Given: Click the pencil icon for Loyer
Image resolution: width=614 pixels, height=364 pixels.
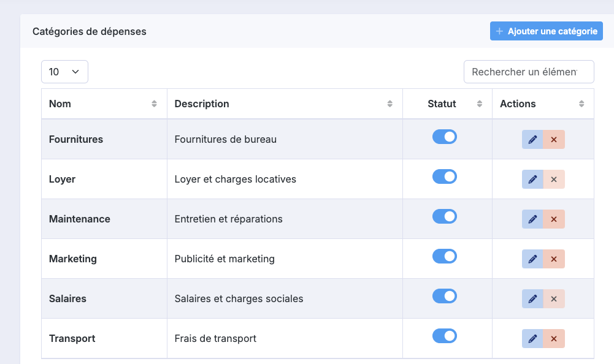Looking at the screenshot, I should (532, 180).
